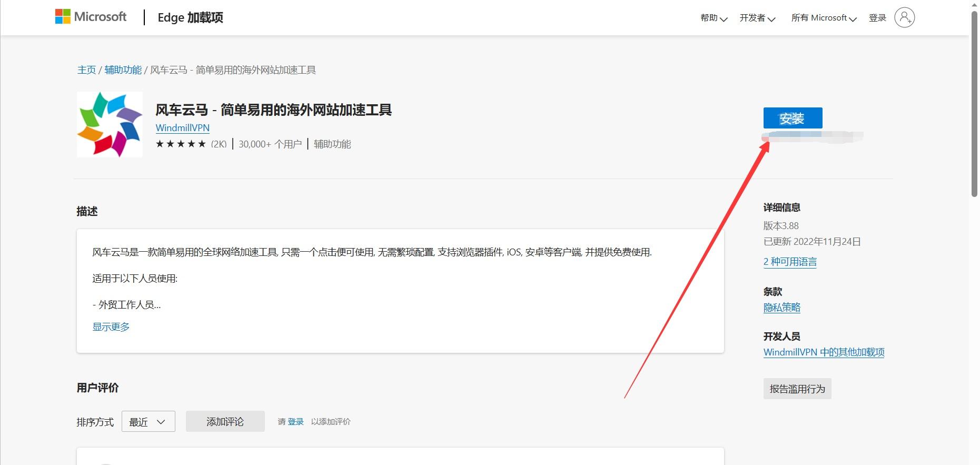The height and width of the screenshot is (465, 980).
Task: Click 登录 in the top header
Action: point(877,18)
